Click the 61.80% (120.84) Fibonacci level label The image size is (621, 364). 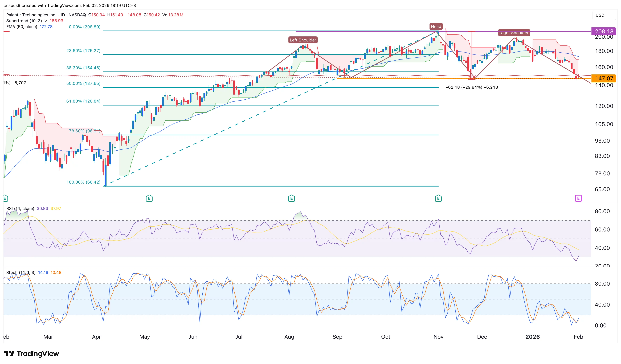pyautogui.click(x=83, y=101)
